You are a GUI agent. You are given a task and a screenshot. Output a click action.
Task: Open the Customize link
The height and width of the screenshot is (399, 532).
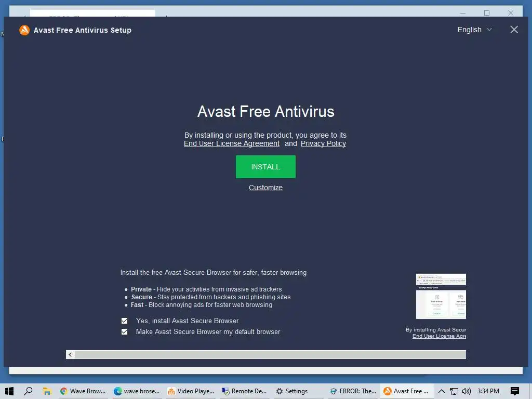(265, 188)
